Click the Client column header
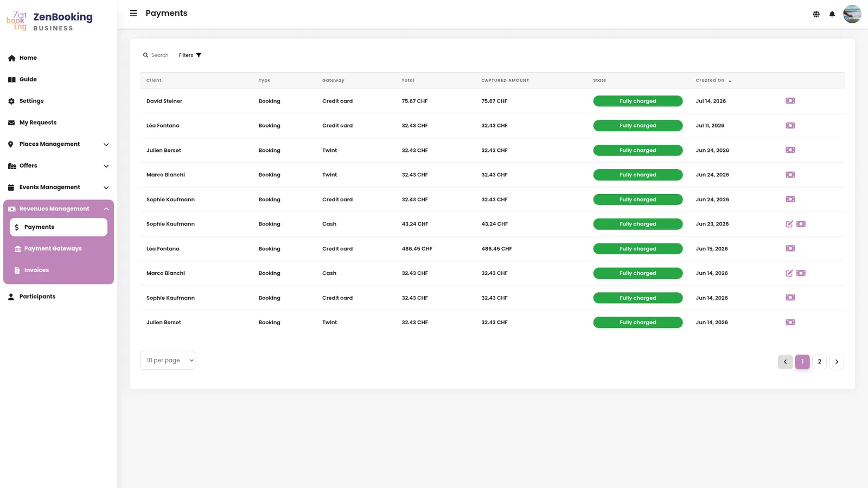868x488 pixels. pyautogui.click(x=154, y=80)
